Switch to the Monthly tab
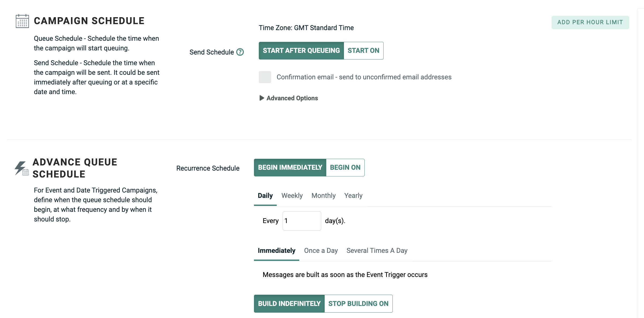The height and width of the screenshot is (318, 644). coord(323,196)
